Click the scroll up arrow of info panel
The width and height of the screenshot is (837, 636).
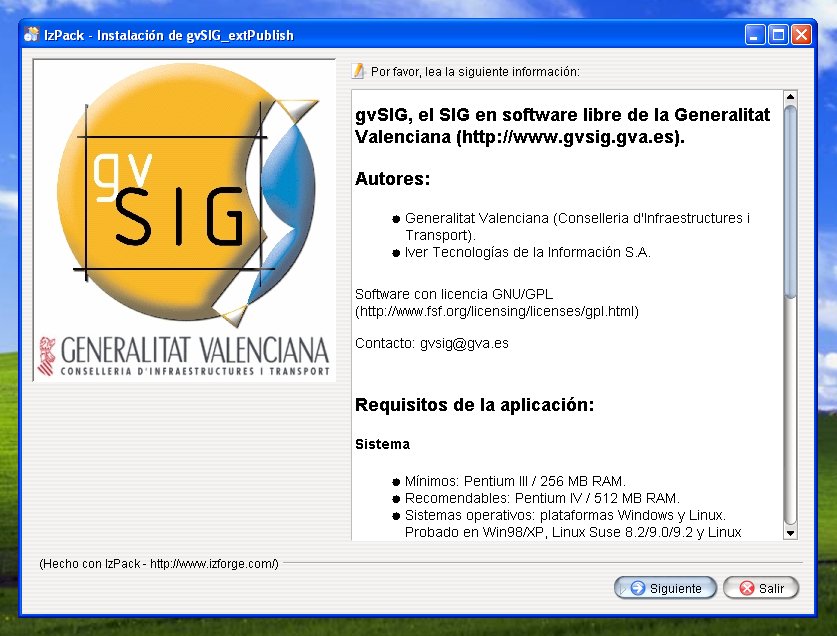pyautogui.click(x=790, y=97)
